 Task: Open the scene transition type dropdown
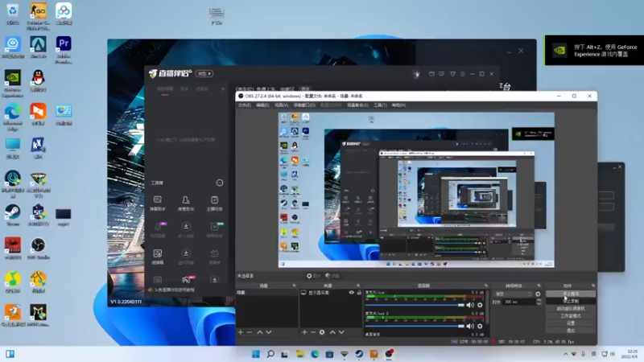[513, 294]
